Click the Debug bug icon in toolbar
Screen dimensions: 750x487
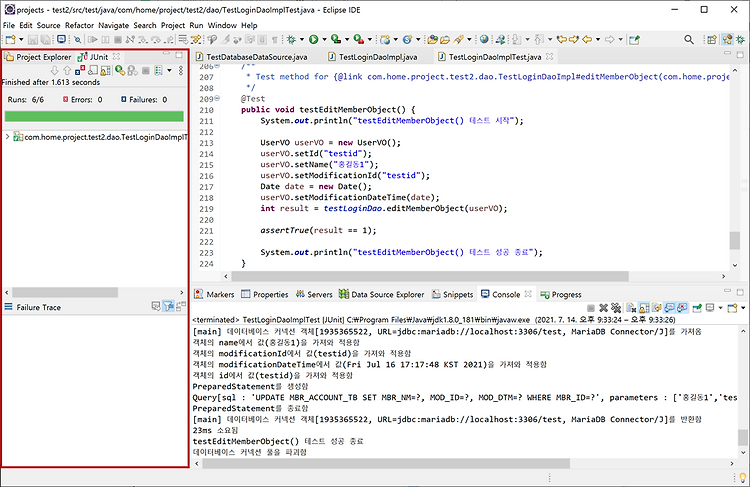pos(291,40)
